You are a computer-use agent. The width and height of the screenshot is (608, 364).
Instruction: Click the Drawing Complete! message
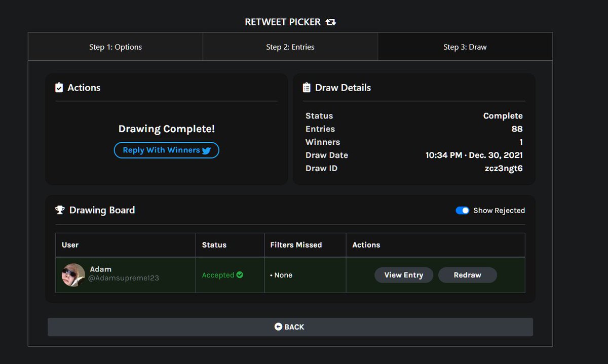(x=167, y=129)
